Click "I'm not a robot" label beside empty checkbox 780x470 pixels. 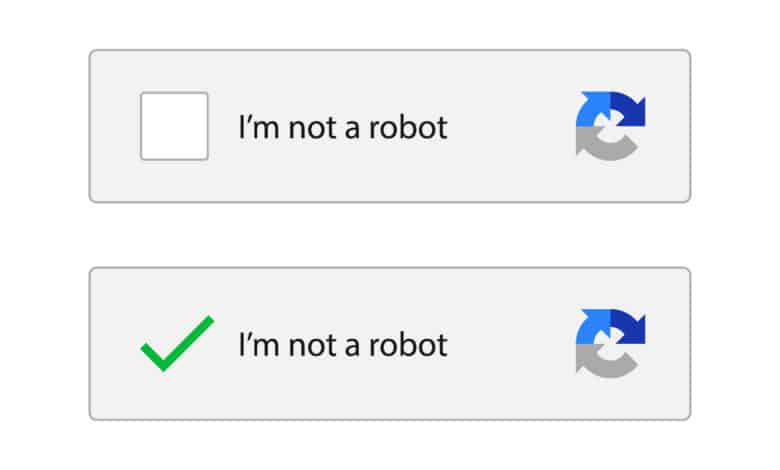[343, 127]
